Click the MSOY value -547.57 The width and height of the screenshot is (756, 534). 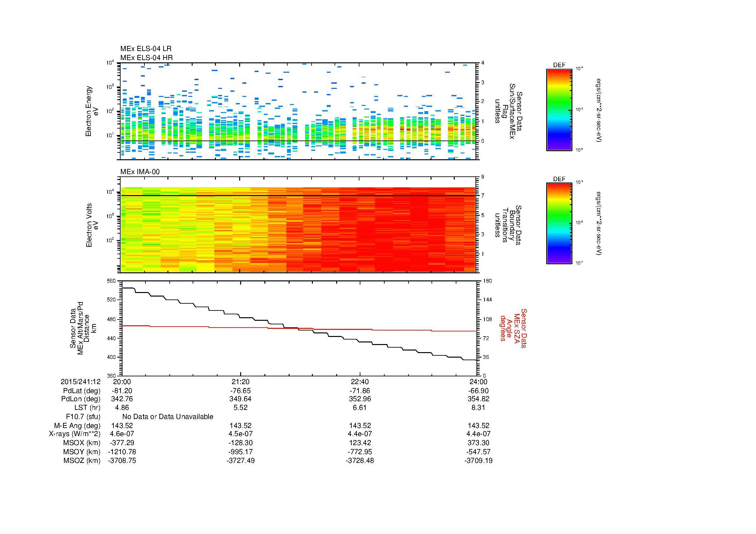pos(478,452)
